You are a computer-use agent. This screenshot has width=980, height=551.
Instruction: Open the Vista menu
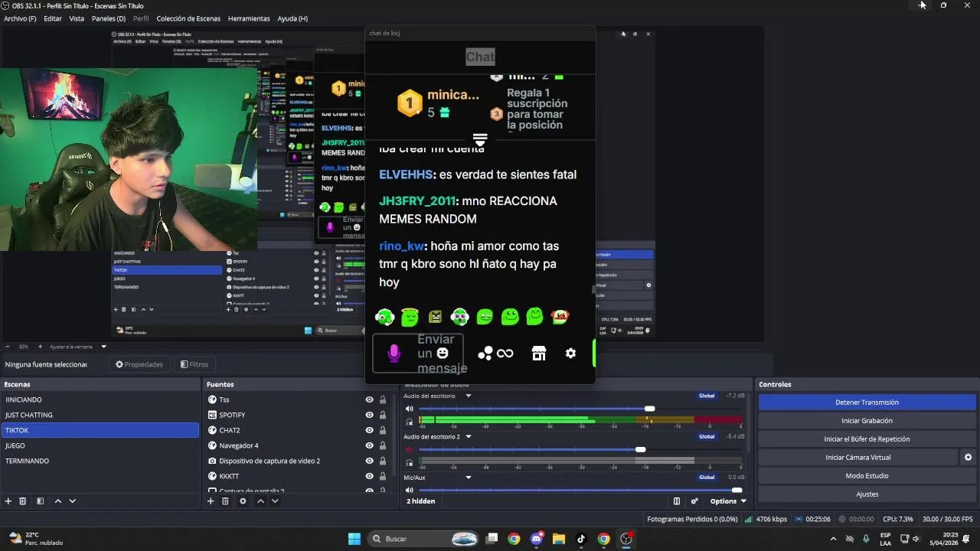pyautogui.click(x=77, y=18)
